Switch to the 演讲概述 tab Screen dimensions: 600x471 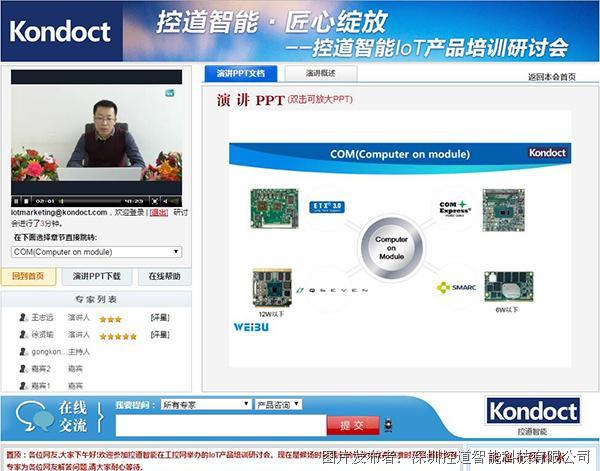tap(321, 74)
